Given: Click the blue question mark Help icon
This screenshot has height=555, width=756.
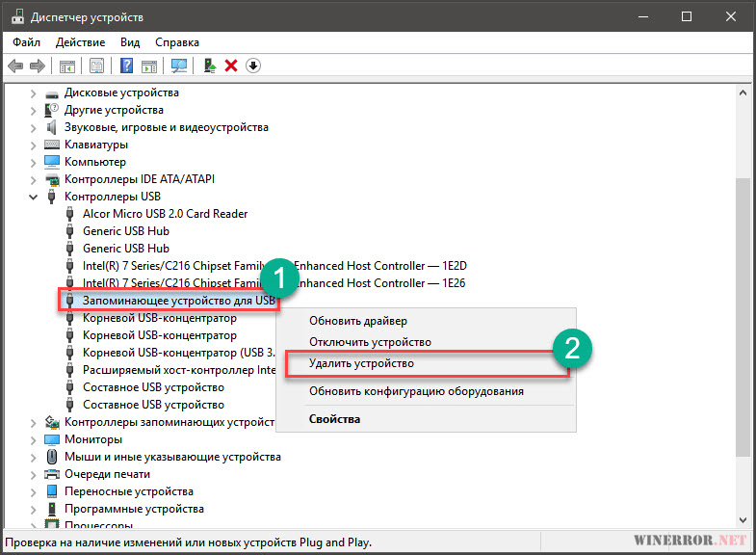Looking at the screenshot, I should (x=126, y=66).
